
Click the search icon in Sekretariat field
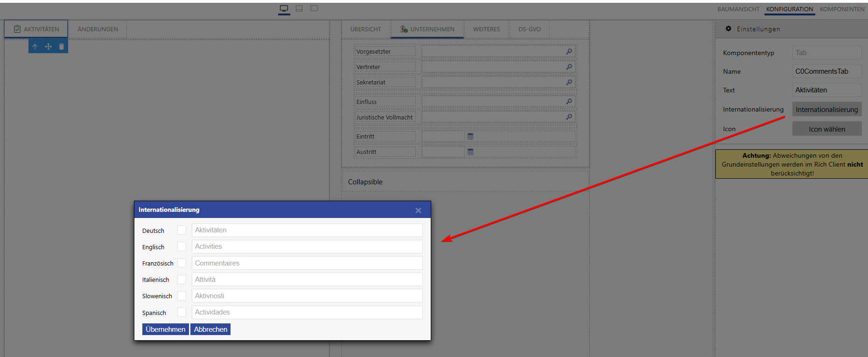[569, 82]
